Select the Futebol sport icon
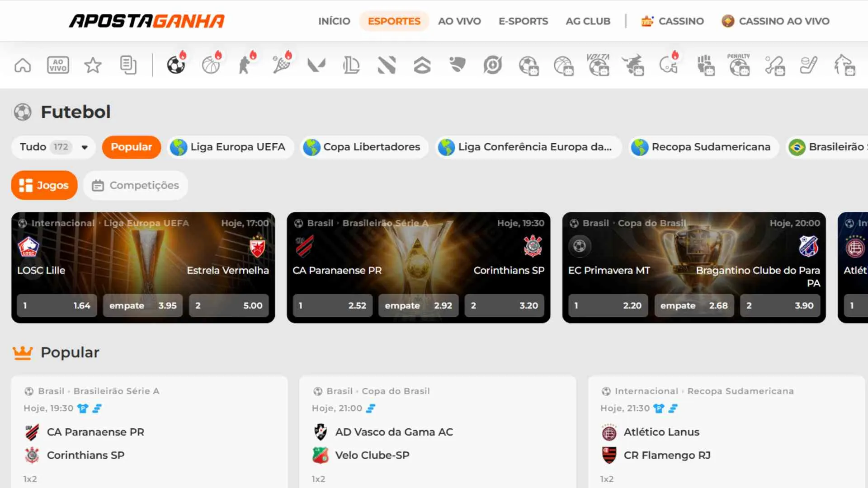 click(176, 65)
